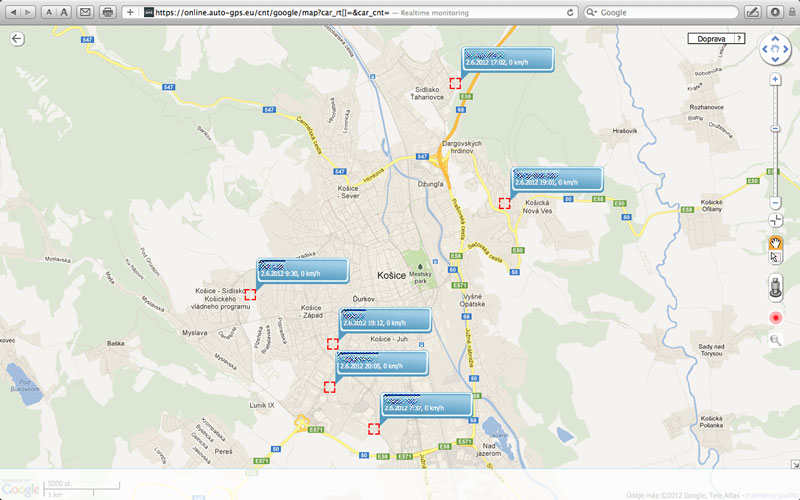Screen dimensions: 800x500
Task: Click the Košice city label
Action: 391,275
